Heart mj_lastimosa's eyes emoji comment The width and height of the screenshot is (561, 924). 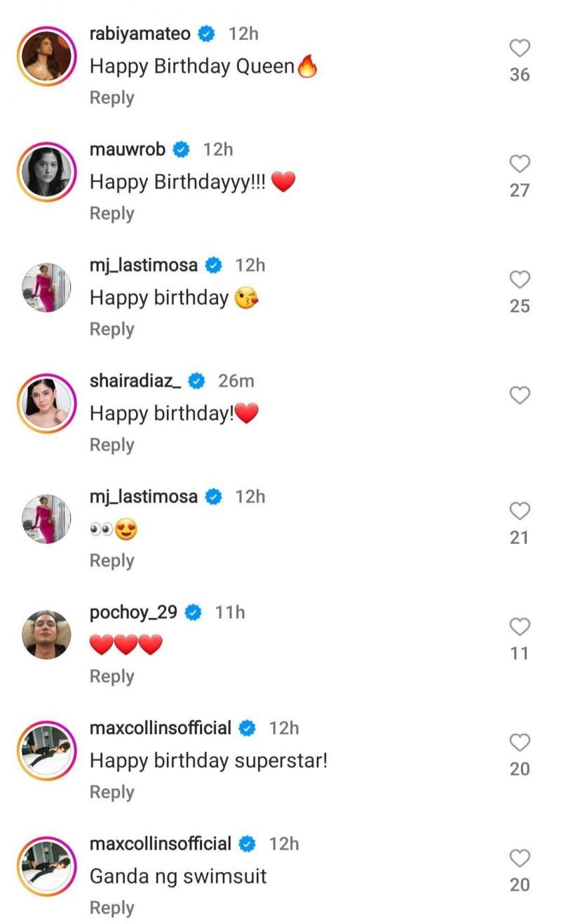pyautogui.click(x=519, y=511)
